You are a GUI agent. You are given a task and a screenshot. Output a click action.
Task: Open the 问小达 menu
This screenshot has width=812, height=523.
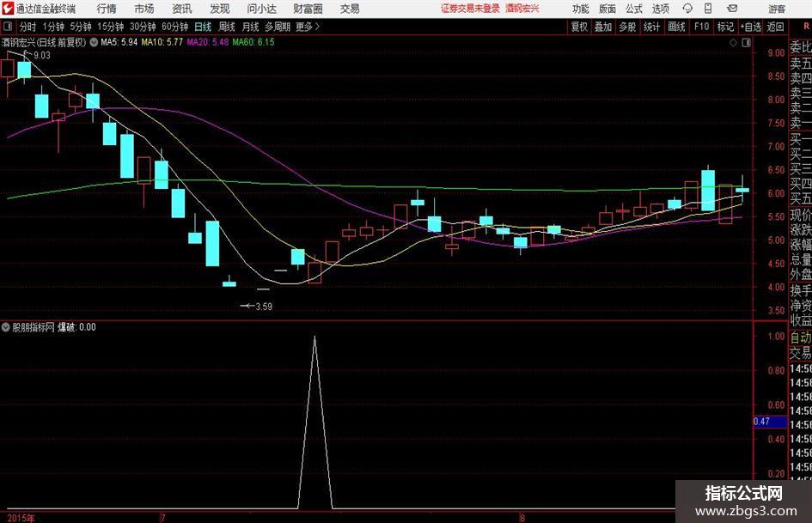(x=261, y=9)
